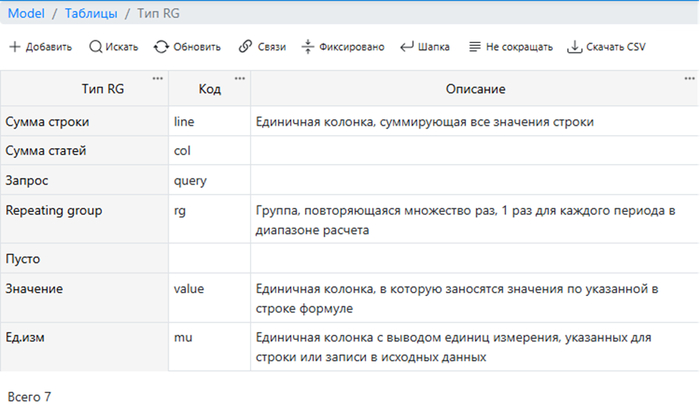This screenshot has width=700, height=419.
Task: Refresh the table using the Обновить icon
Action: (x=161, y=47)
